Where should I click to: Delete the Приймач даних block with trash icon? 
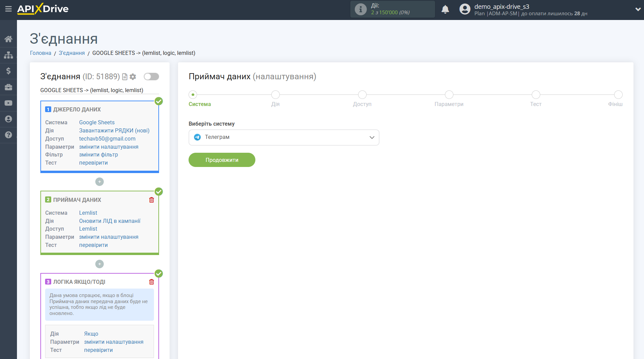[x=152, y=200]
